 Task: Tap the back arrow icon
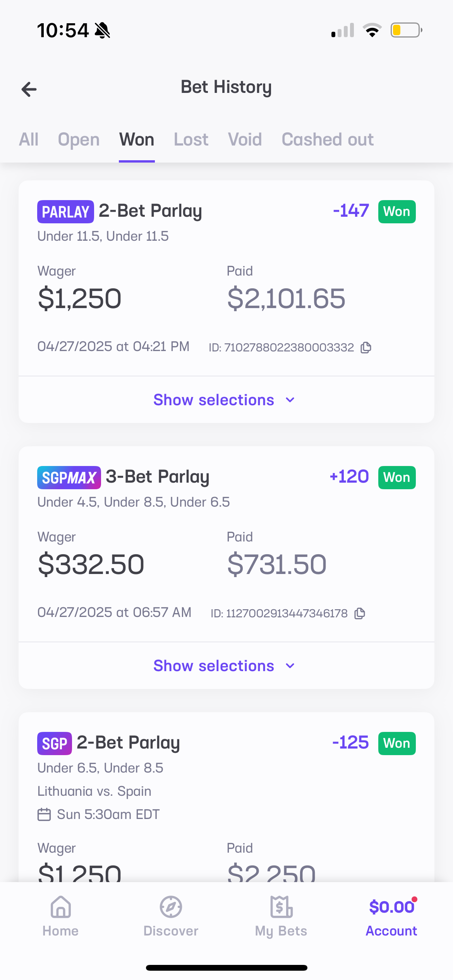point(29,89)
